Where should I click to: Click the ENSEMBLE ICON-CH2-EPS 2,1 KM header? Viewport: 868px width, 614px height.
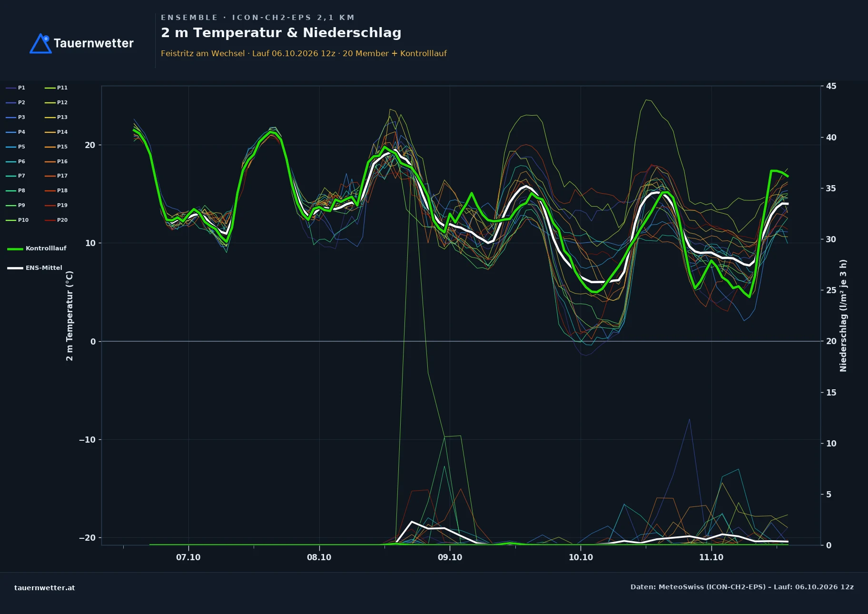coord(257,18)
